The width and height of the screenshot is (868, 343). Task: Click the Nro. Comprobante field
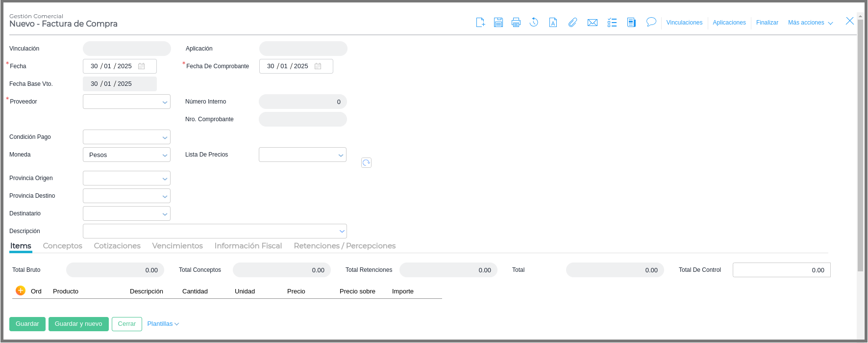(x=303, y=119)
